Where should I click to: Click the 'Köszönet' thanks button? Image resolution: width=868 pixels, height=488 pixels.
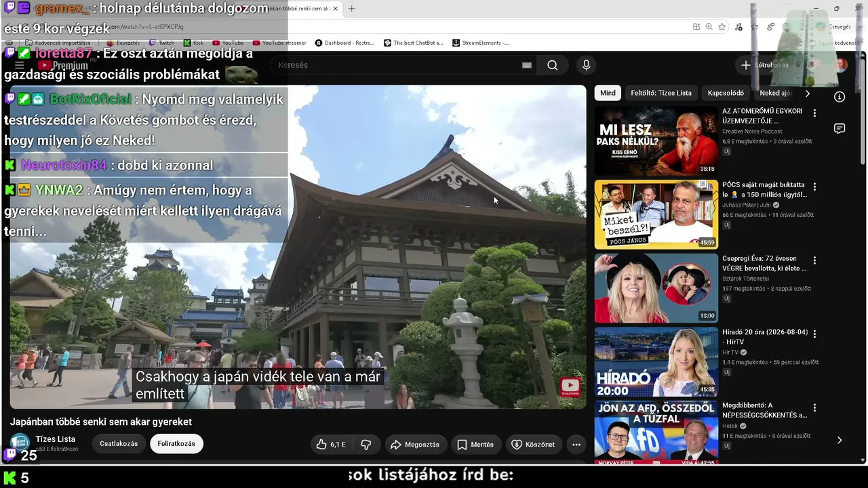point(534,445)
